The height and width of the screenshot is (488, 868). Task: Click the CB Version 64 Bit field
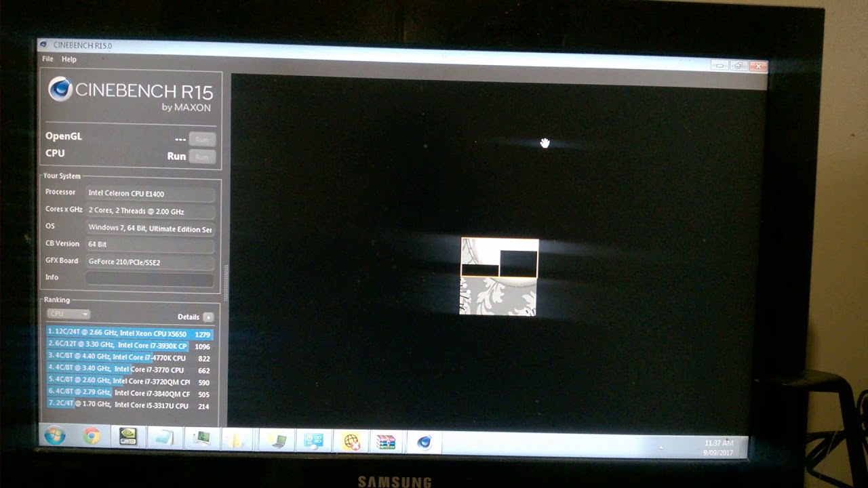click(x=151, y=245)
